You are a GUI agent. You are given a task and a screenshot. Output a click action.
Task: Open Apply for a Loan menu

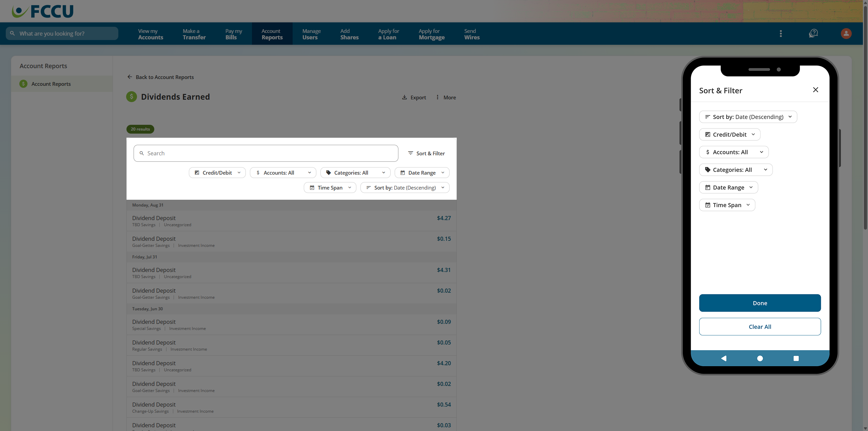coord(389,34)
